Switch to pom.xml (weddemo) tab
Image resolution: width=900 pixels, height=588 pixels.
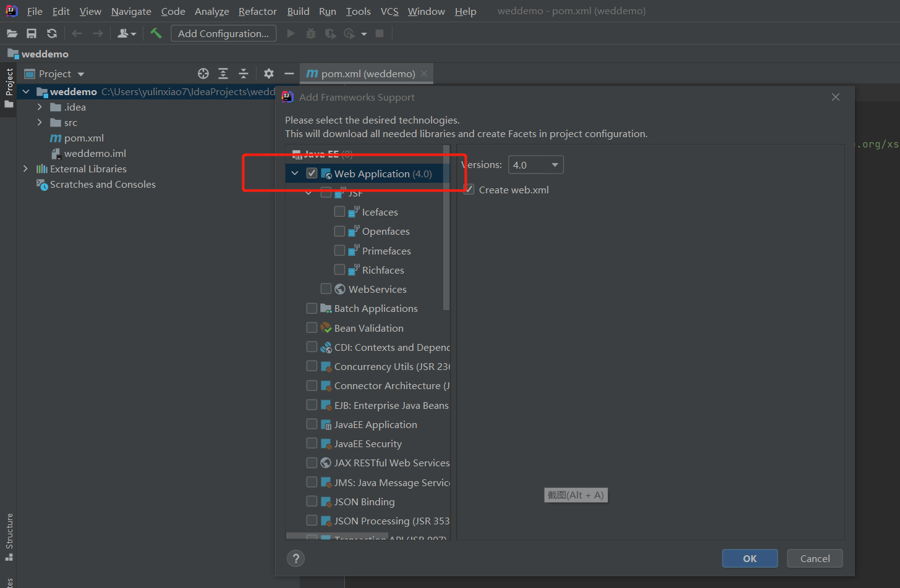click(x=368, y=73)
